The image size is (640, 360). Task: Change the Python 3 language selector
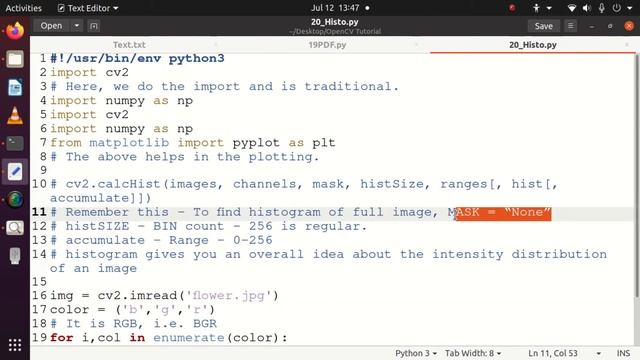pyautogui.click(x=416, y=353)
